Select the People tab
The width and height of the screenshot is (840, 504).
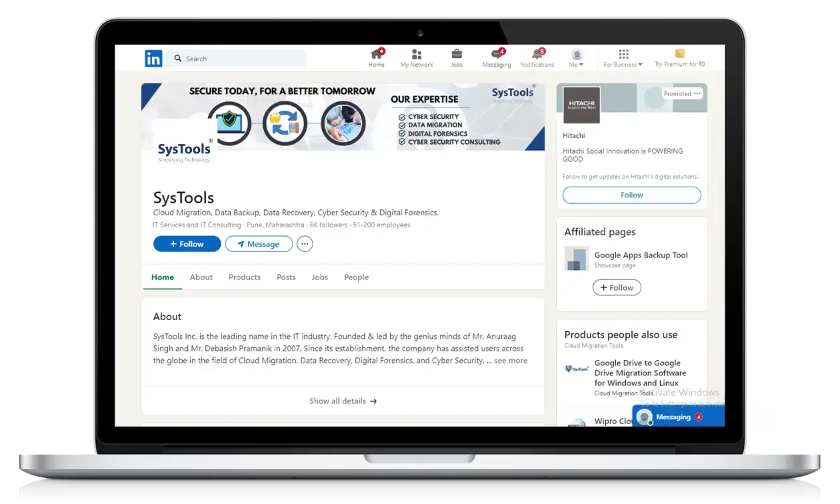[x=356, y=277]
